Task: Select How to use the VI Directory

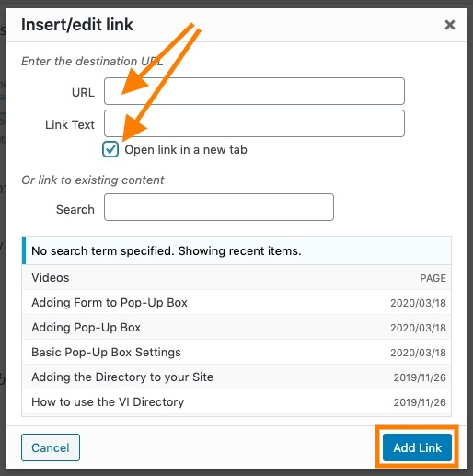Action: 236,402
